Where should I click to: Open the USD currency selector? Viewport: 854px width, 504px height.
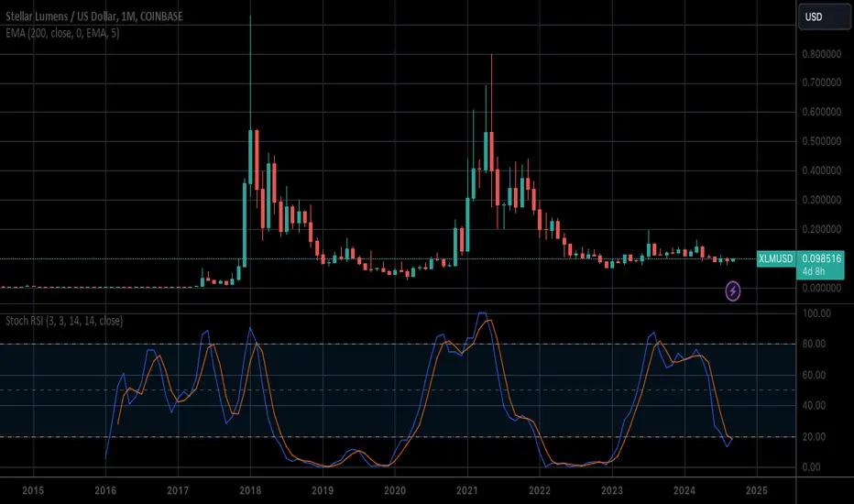pyautogui.click(x=823, y=16)
